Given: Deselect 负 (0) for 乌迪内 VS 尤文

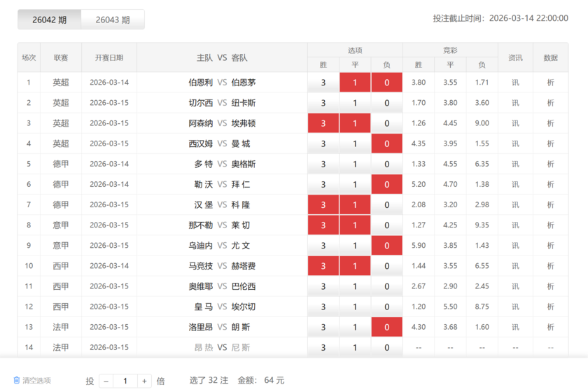Looking at the screenshot, I should pyautogui.click(x=386, y=245).
